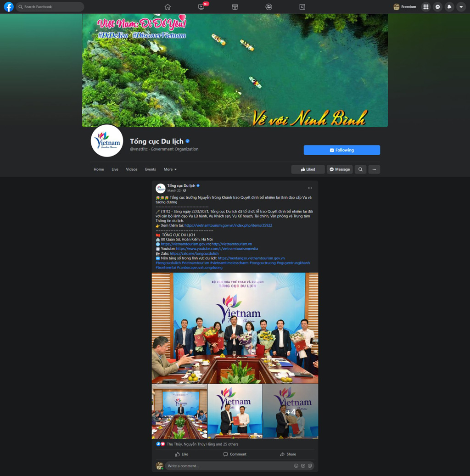
Task: Open the notifications bell
Action: pos(449,7)
